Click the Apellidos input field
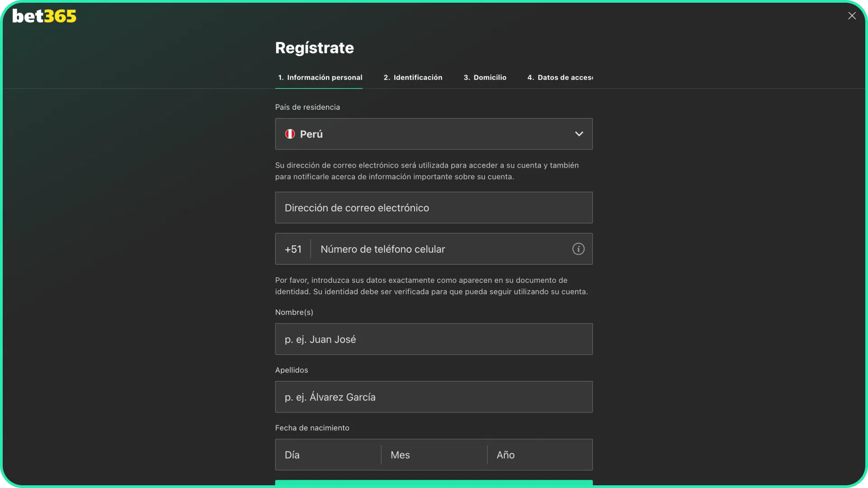 [x=434, y=397]
